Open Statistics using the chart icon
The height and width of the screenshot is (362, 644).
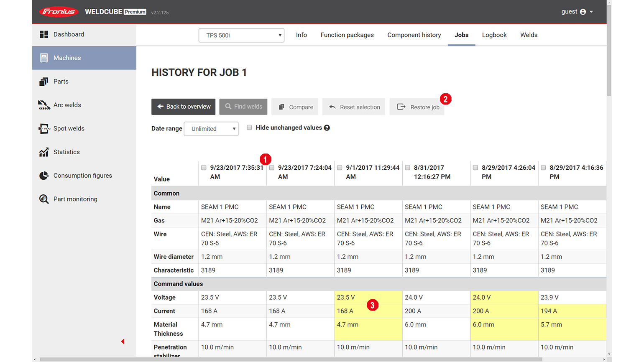pos(43,152)
